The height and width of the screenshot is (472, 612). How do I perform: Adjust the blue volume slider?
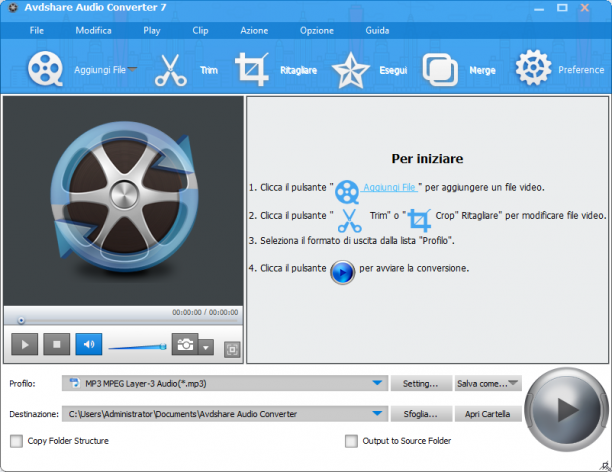137,347
